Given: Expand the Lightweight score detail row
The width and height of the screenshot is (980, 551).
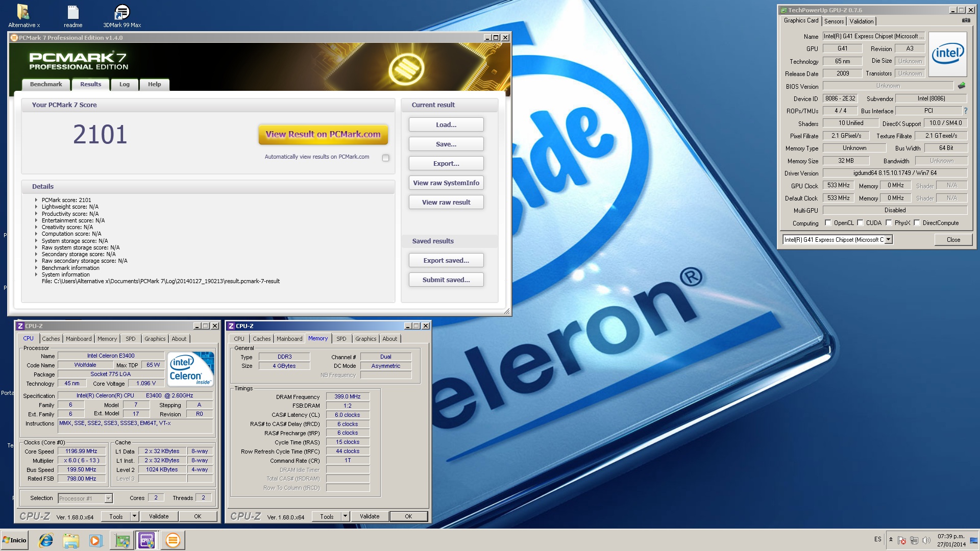Looking at the screenshot, I should click(36, 207).
